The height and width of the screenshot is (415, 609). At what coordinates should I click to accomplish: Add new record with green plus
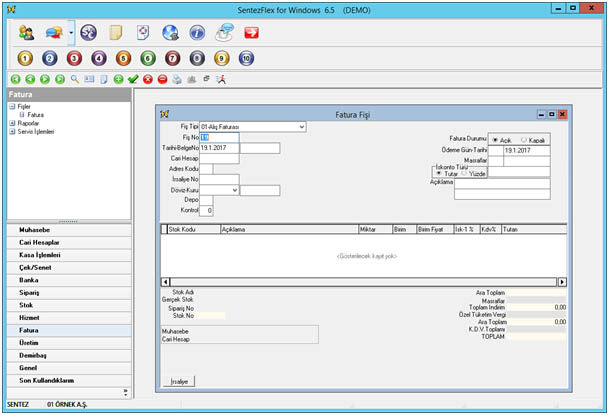[x=119, y=79]
